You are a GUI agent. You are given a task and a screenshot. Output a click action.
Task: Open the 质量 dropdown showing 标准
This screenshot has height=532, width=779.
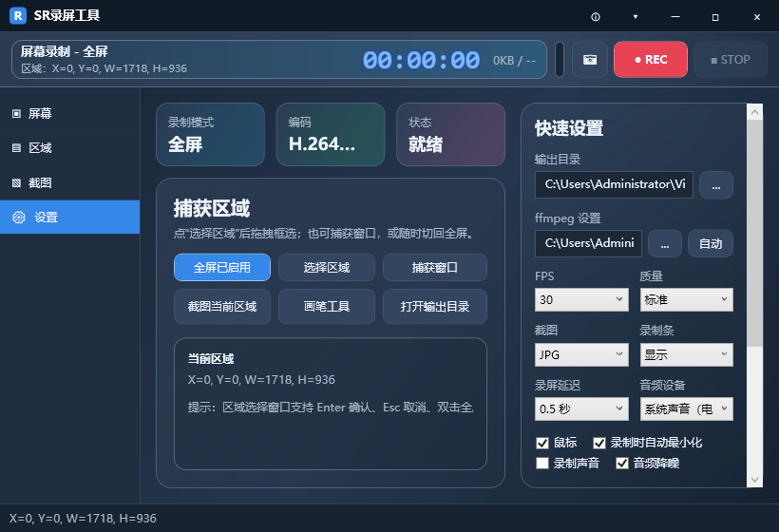686,299
